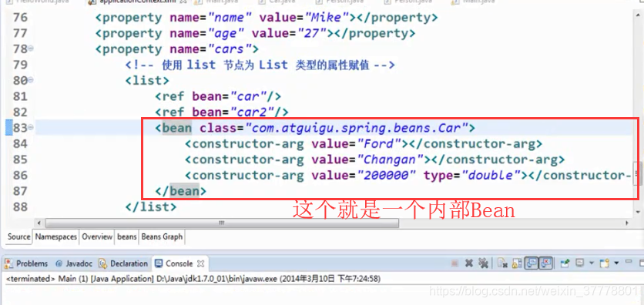The image size is (644, 305).
Task: Click Remove Launch single X icon
Action: pos(469,263)
